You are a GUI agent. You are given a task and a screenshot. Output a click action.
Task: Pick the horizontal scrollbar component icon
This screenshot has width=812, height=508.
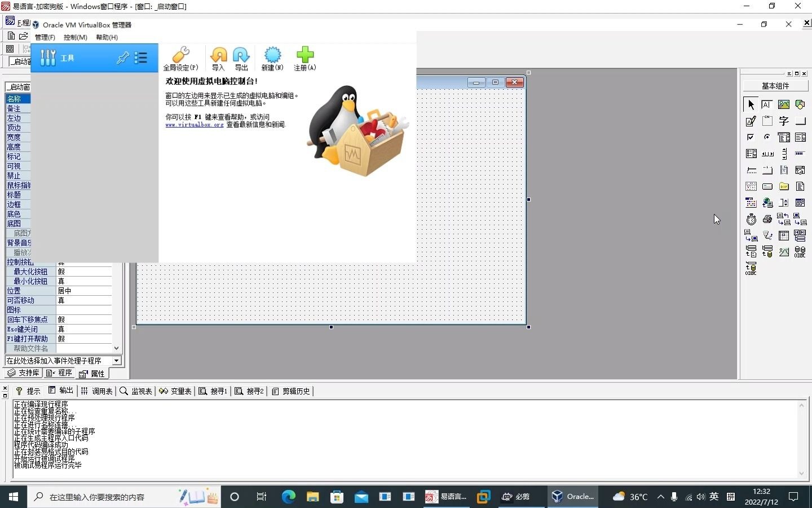coord(767,154)
